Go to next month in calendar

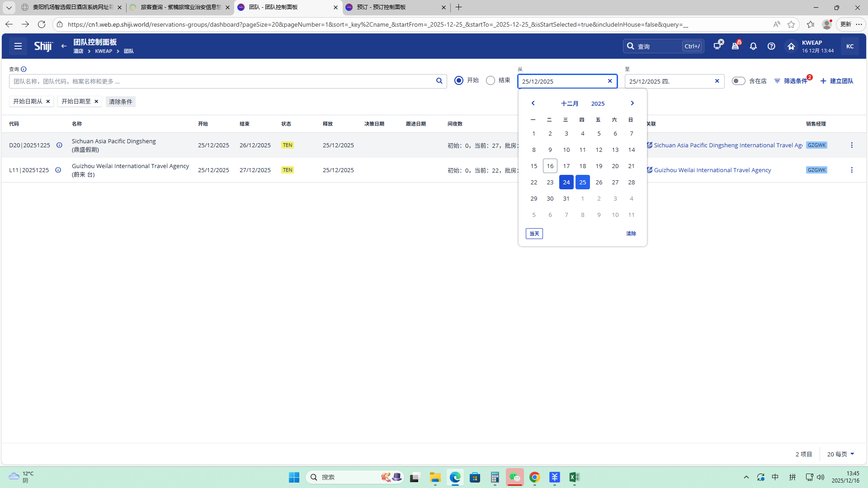[x=632, y=103]
